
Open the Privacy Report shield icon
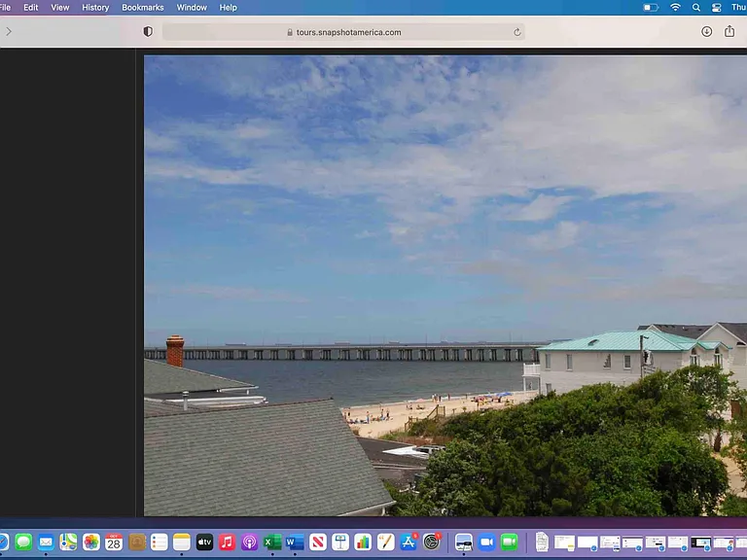point(148,31)
